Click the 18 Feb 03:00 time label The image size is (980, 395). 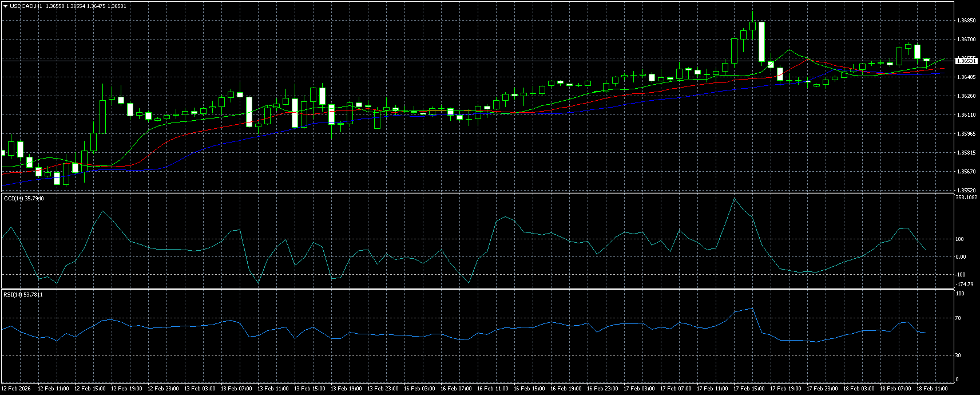click(x=859, y=388)
